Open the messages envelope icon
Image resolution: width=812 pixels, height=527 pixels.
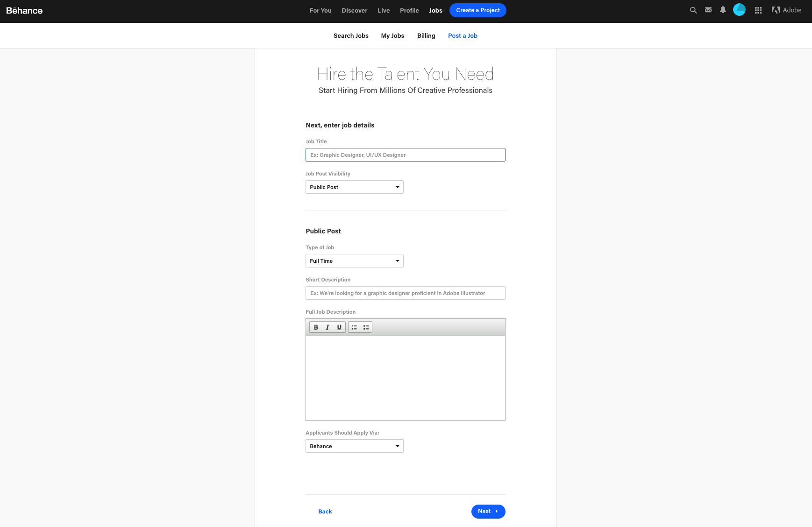[708, 10]
